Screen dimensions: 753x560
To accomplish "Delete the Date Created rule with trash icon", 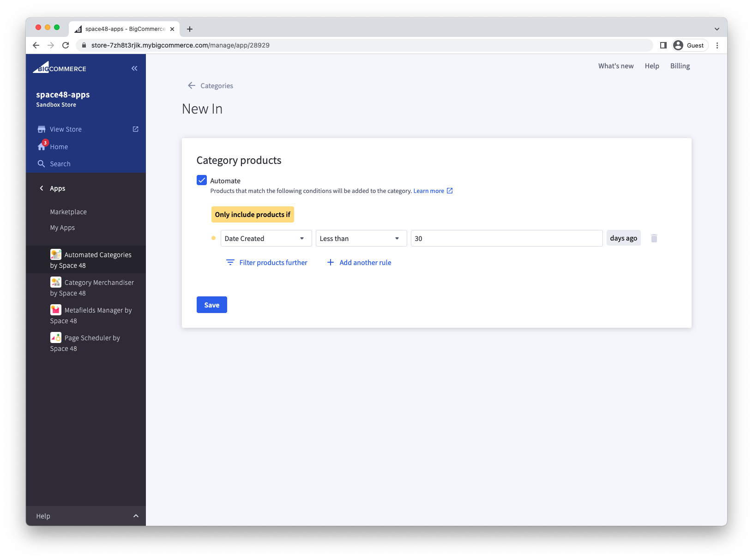I will [654, 238].
